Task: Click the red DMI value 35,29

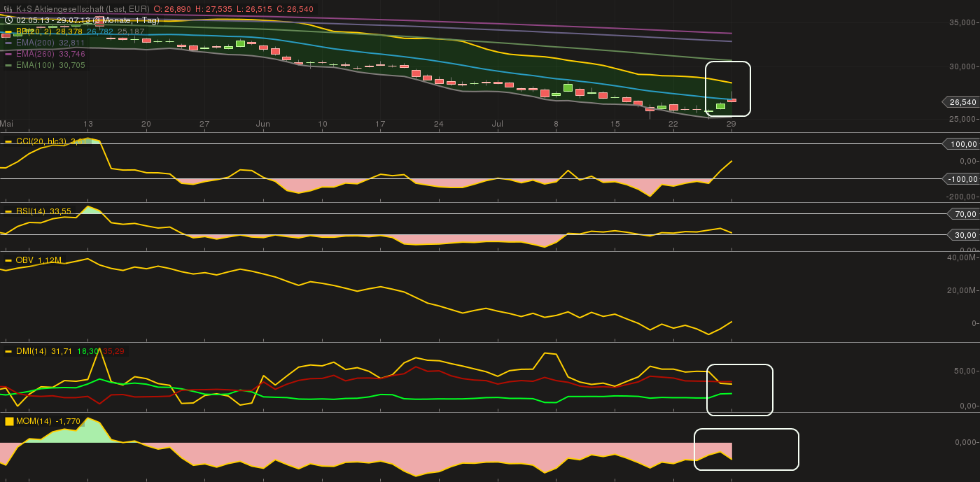Action: click(113, 351)
